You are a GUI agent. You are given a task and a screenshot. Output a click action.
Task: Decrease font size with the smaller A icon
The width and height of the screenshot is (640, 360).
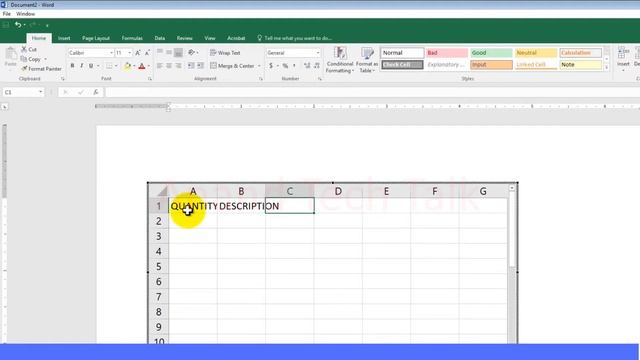(x=147, y=53)
